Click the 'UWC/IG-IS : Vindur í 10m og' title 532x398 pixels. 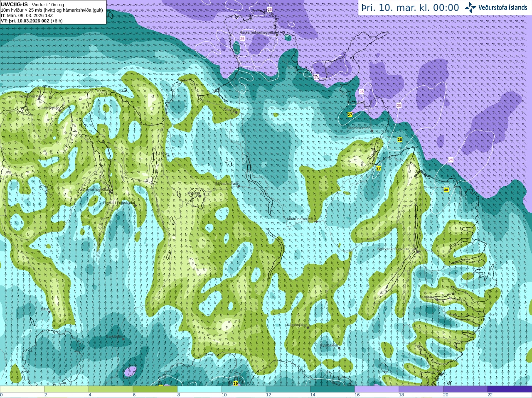(32, 5)
